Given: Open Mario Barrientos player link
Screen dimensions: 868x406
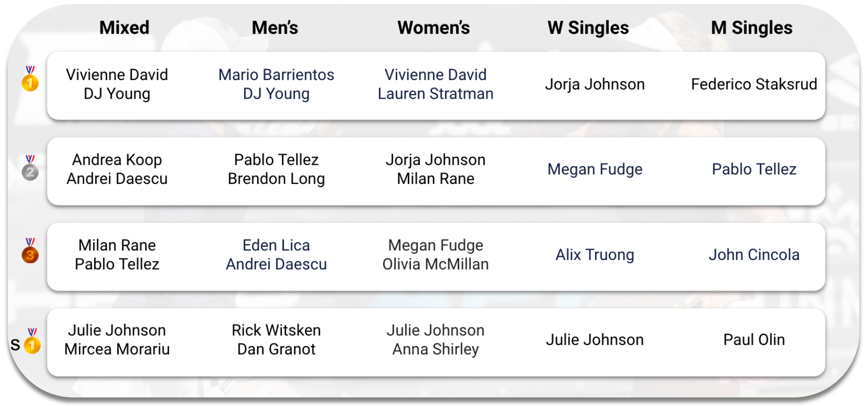Looking at the screenshot, I should click(276, 75).
